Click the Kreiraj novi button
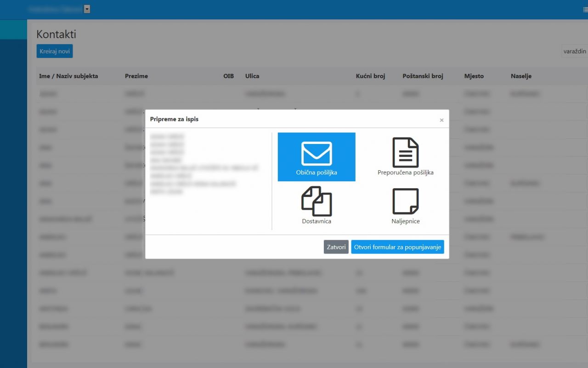 click(x=55, y=51)
